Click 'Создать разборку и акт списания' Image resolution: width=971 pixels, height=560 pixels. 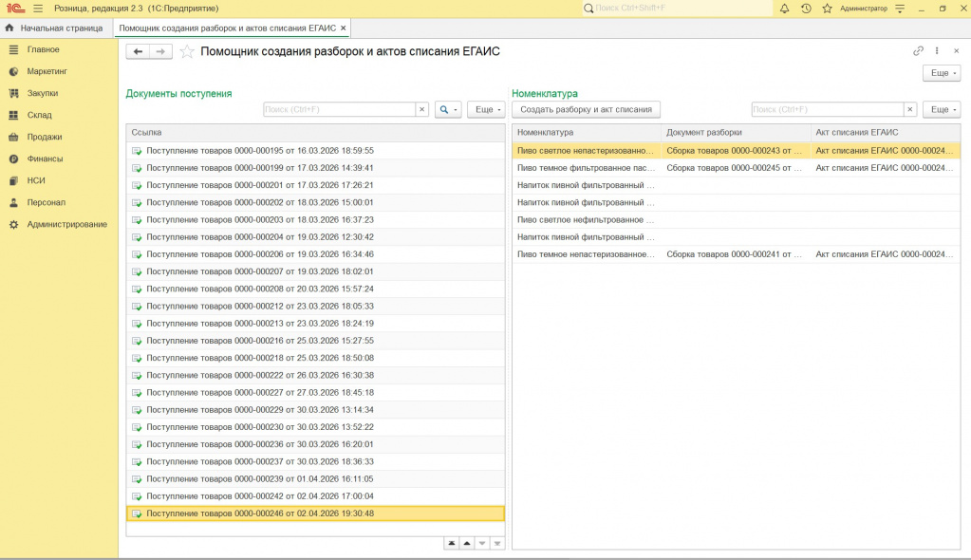pyautogui.click(x=586, y=110)
